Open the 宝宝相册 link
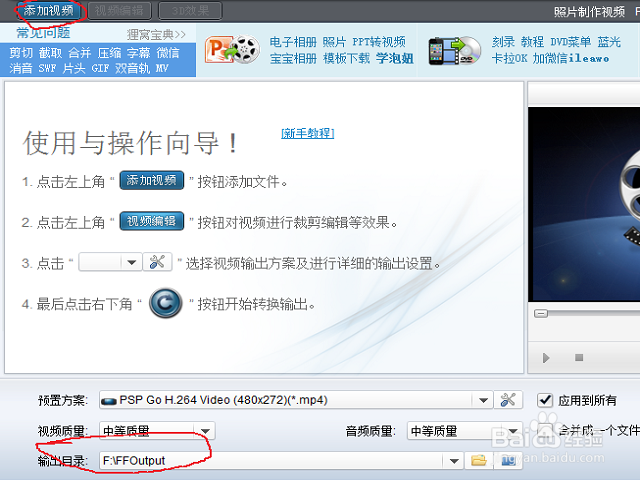 click(293, 58)
